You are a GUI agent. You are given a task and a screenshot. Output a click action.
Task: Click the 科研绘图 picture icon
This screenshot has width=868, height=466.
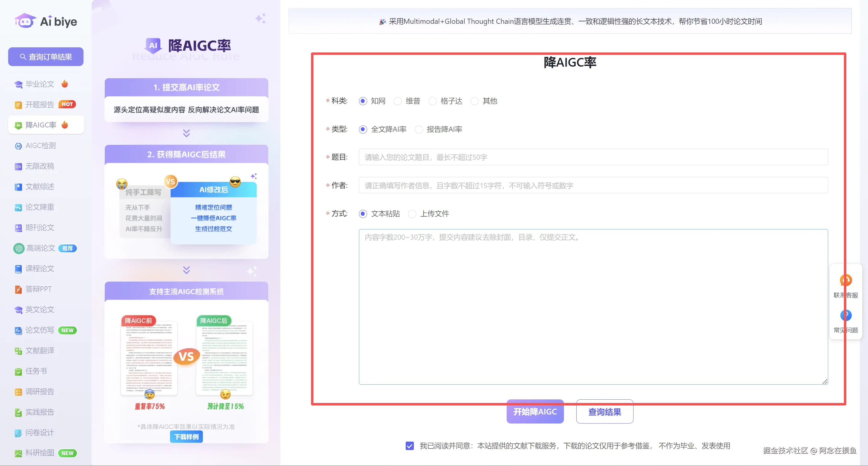tap(18, 453)
